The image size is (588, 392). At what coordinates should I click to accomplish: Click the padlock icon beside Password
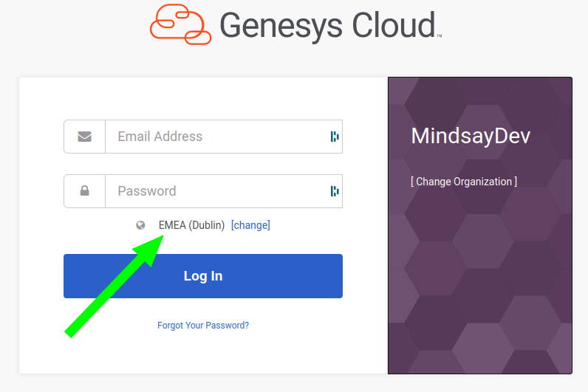tap(85, 190)
